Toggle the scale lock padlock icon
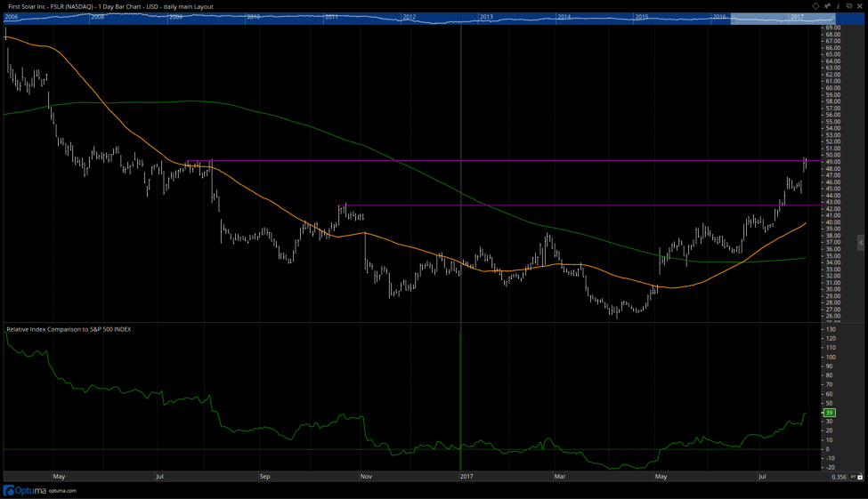The width and height of the screenshot is (868, 499). (860, 477)
